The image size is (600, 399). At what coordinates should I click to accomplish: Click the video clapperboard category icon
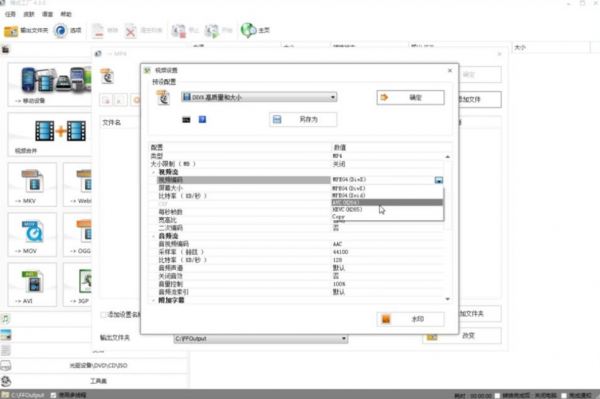pos(5,49)
